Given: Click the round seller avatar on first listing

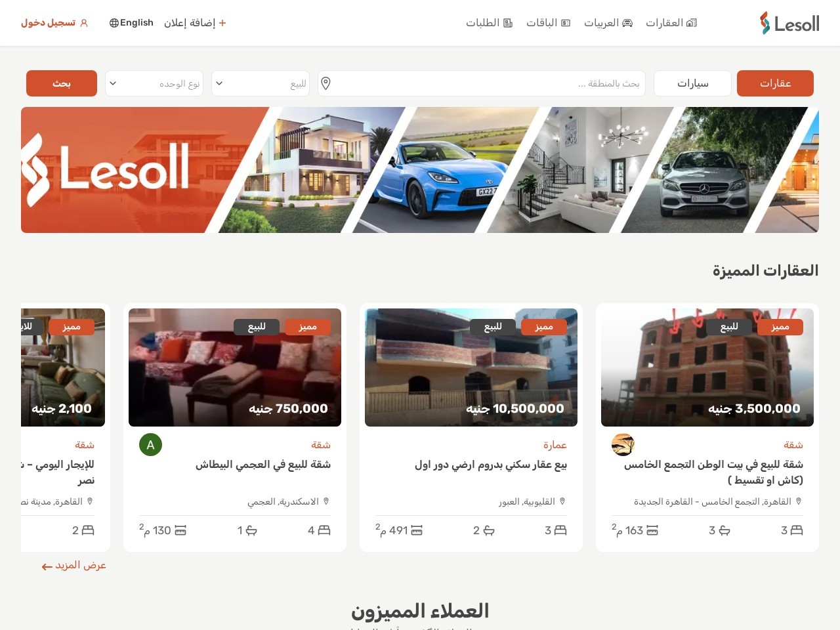Looking at the screenshot, I should (x=623, y=445).
